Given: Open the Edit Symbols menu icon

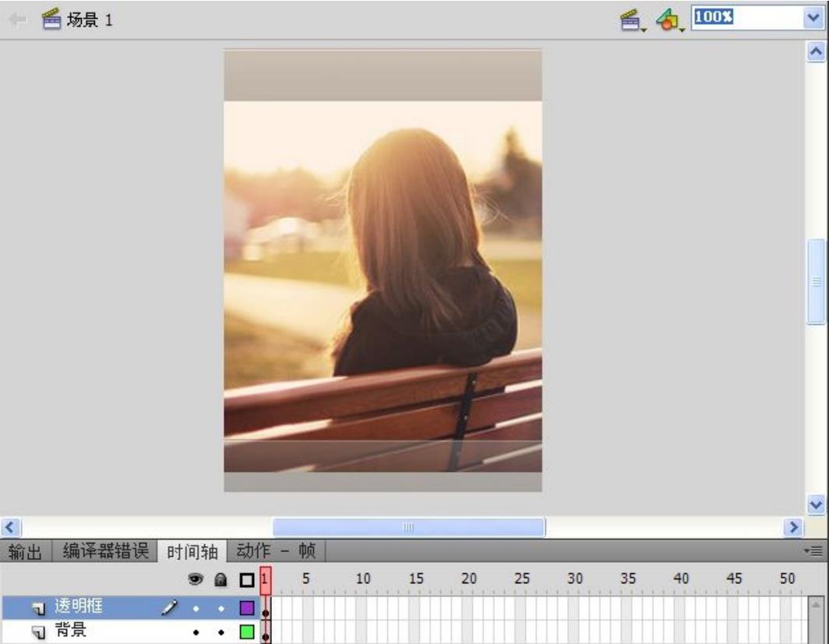Looking at the screenshot, I should click(x=668, y=19).
